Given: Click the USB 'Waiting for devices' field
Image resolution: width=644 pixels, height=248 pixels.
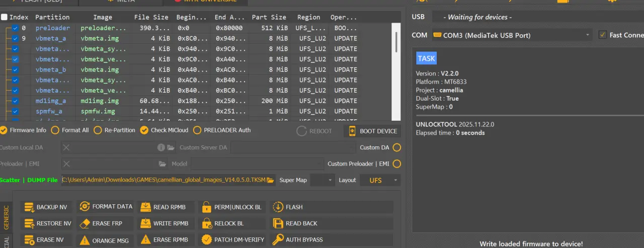Looking at the screenshot, I should click(x=537, y=17).
